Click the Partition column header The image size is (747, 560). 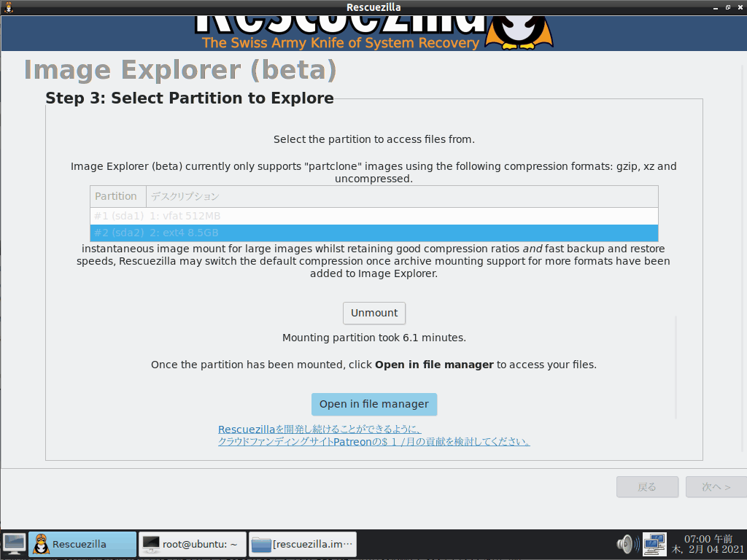117,196
